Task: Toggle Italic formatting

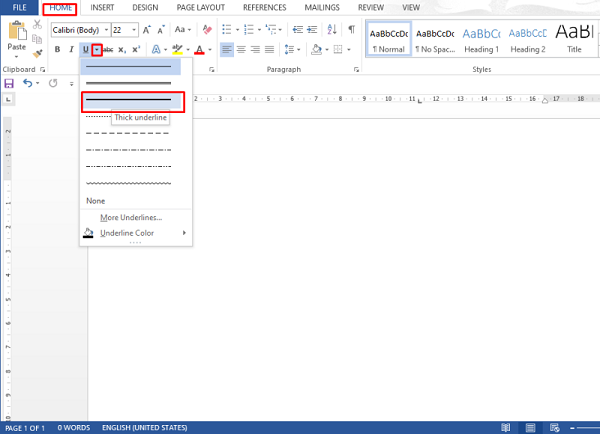Action: (x=71, y=49)
